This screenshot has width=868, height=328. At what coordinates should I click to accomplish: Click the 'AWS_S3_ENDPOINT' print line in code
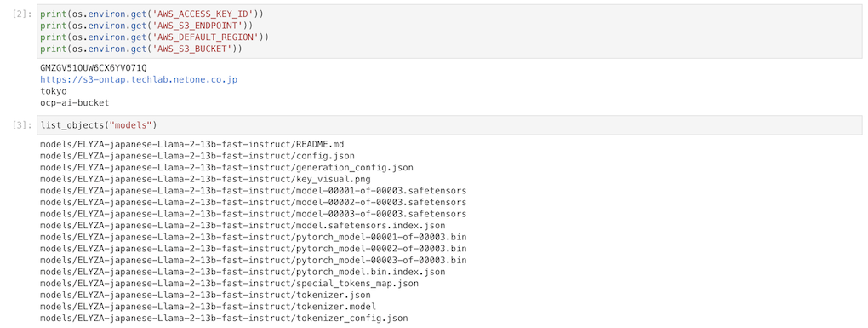point(146,26)
